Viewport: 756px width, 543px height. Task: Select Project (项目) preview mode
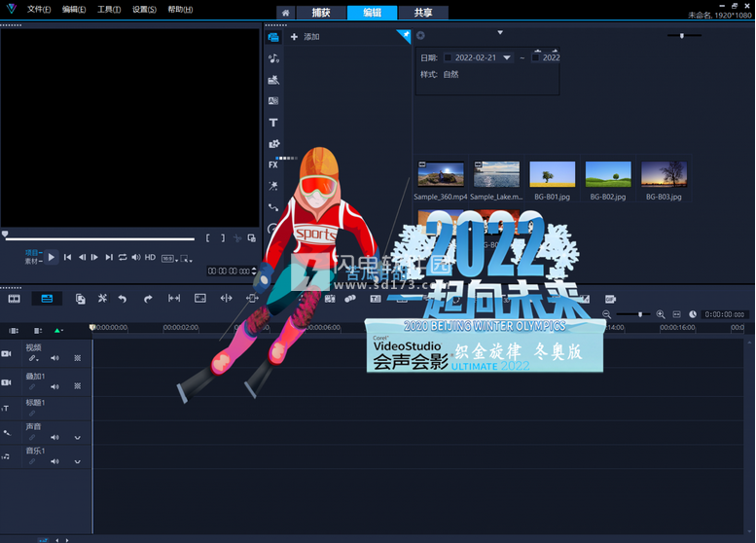31,253
